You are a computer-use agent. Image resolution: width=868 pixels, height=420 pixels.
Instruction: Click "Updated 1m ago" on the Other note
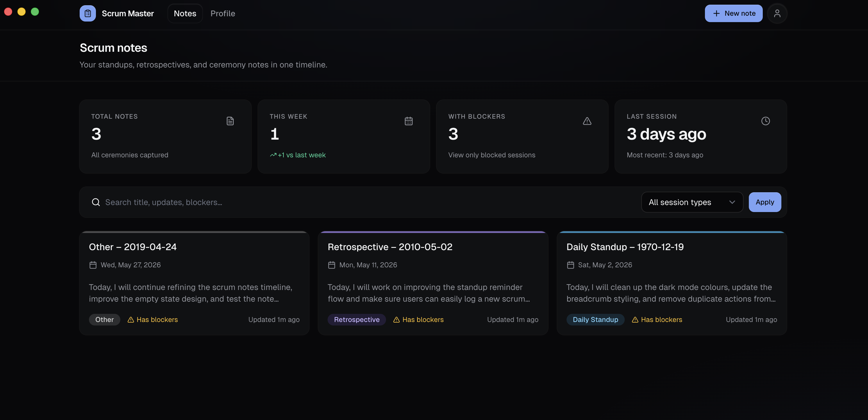pyautogui.click(x=274, y=320)
